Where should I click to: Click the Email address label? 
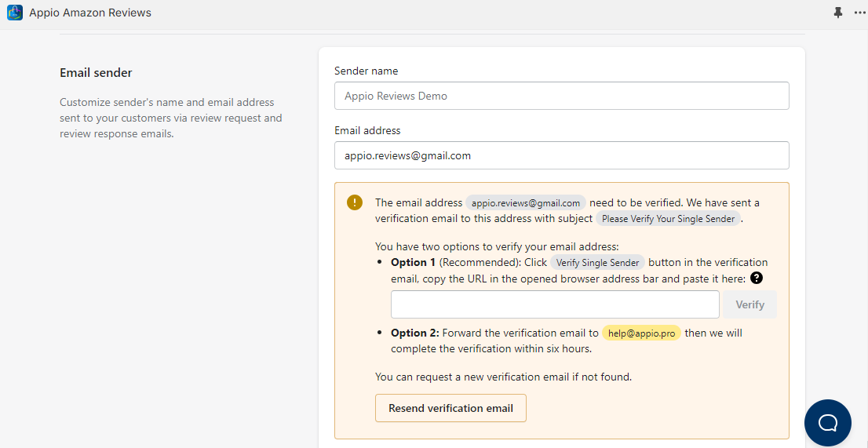pyautogui.click(x=367, y=130)
